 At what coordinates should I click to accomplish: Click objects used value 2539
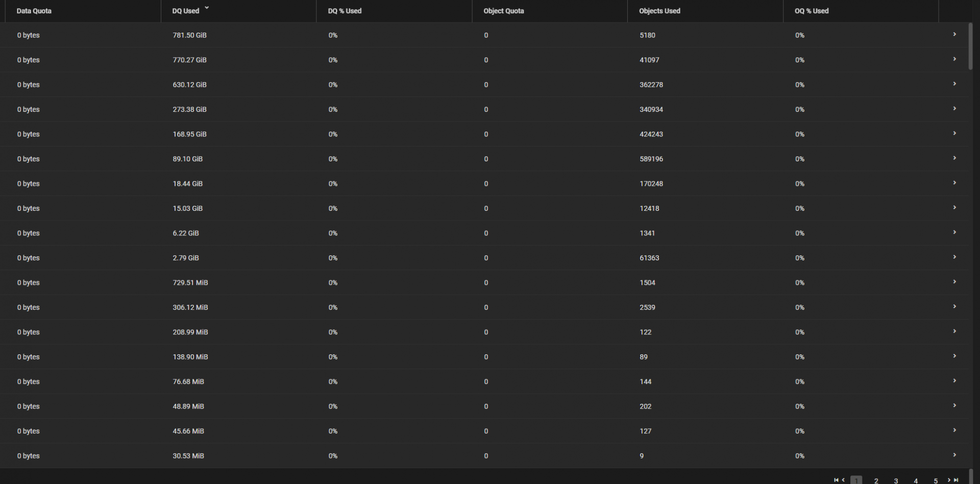647,307
